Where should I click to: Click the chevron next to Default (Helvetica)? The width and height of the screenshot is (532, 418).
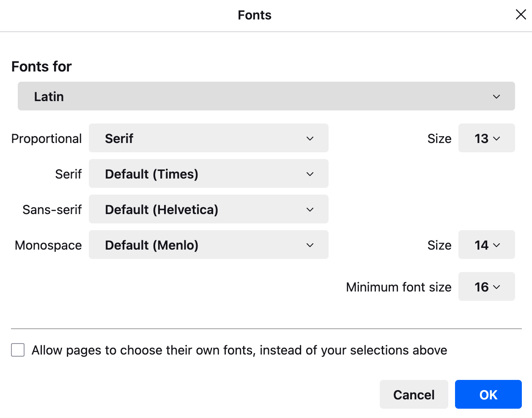[310, 209]
